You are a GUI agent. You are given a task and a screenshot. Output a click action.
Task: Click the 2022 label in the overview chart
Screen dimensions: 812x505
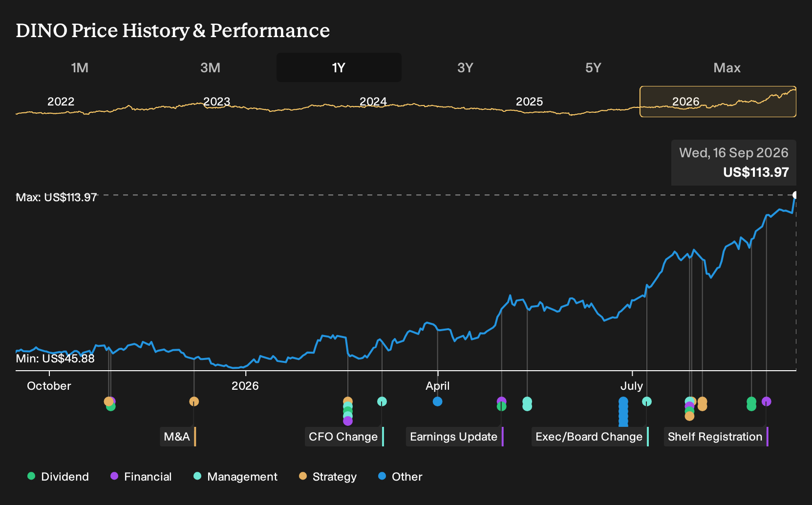pyautogui.click(x=61, y=102)
